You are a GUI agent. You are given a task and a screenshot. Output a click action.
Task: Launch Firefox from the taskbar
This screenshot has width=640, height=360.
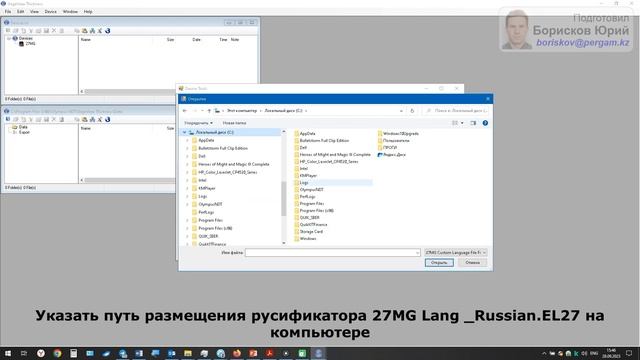point(237,353)
